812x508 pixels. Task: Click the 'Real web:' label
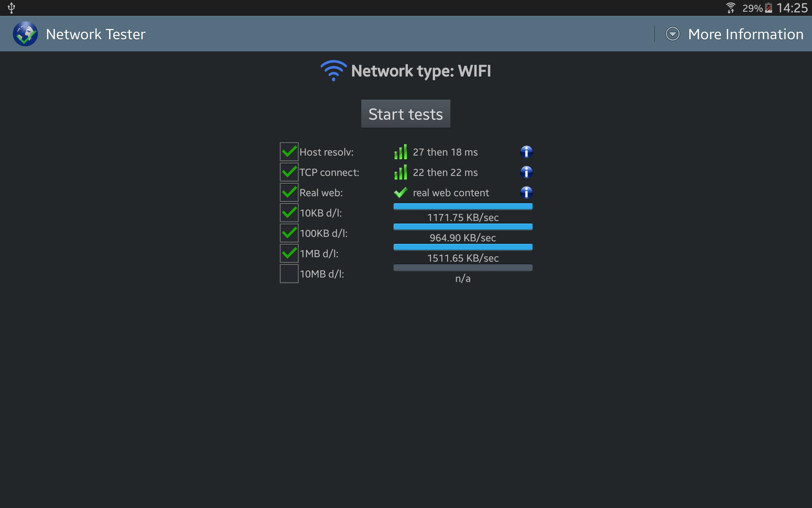(321, 193)
